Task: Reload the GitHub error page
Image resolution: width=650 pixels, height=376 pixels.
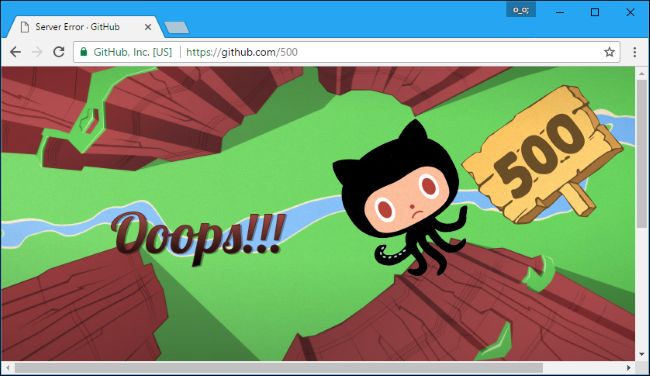Action: (x=59, y=52)
